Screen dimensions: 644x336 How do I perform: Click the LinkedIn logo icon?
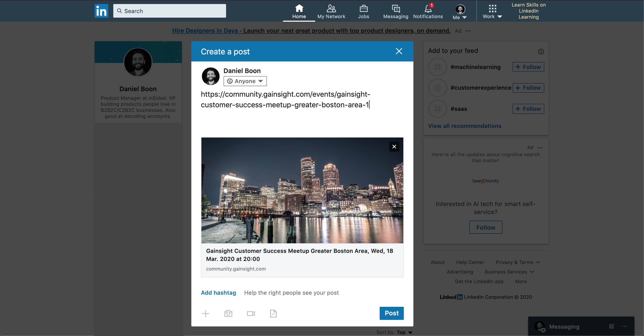click(101, 11)
